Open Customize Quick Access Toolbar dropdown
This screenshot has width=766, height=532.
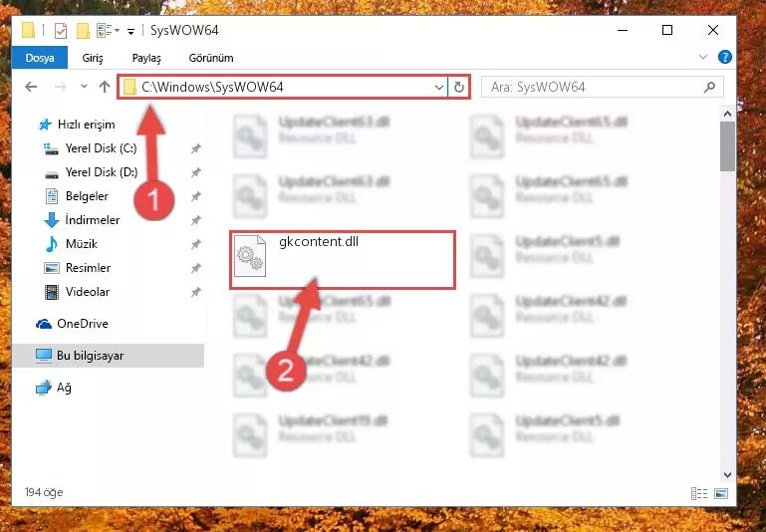coord(130,32)
